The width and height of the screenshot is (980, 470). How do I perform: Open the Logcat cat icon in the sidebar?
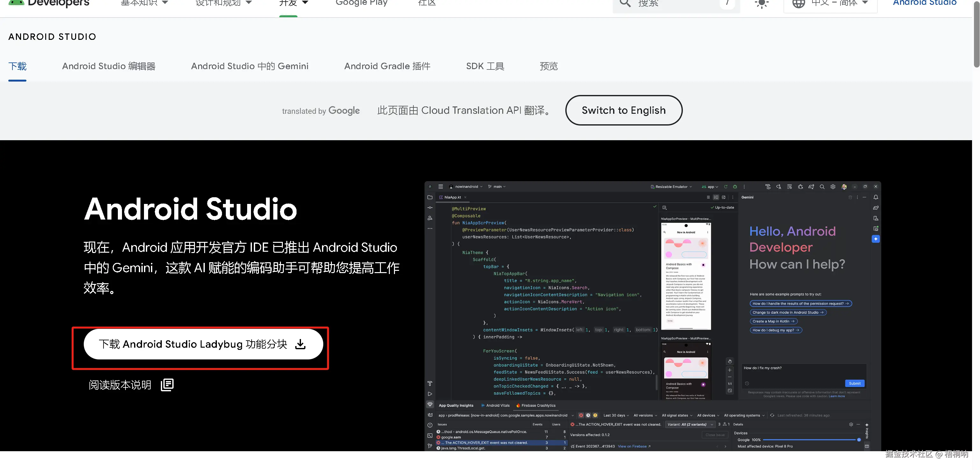[430, 415]
